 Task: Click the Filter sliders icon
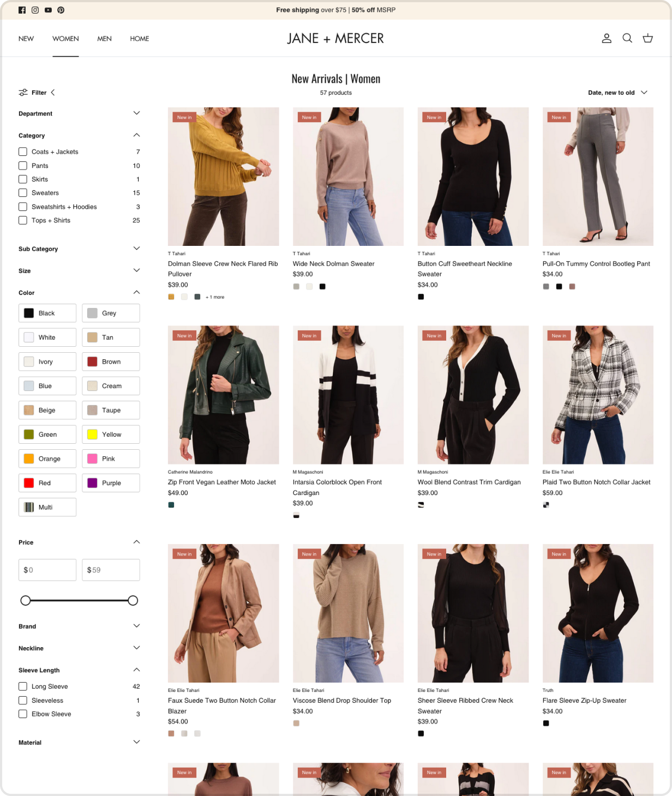(23, 93)
